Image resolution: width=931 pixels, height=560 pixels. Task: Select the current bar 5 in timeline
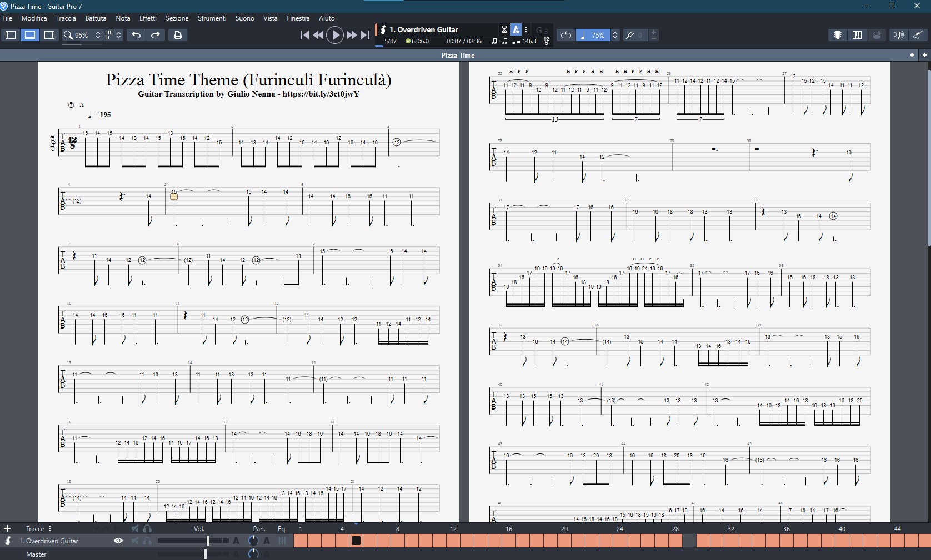pos(356,541)
